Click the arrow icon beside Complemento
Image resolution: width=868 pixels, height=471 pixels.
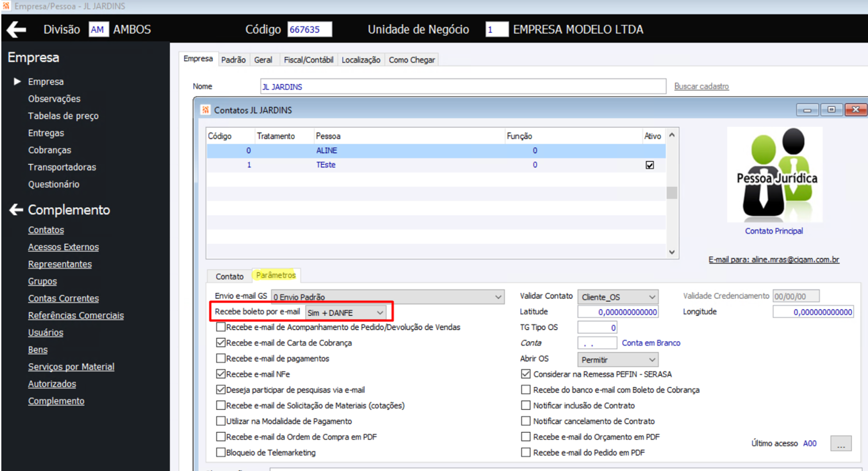15,210
